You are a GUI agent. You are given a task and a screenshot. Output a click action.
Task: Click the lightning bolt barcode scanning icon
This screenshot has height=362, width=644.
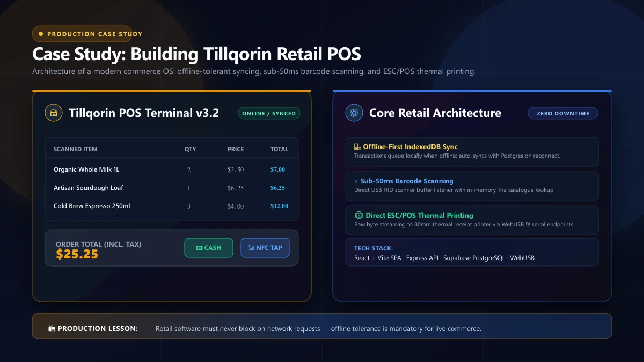pos(356,181)
